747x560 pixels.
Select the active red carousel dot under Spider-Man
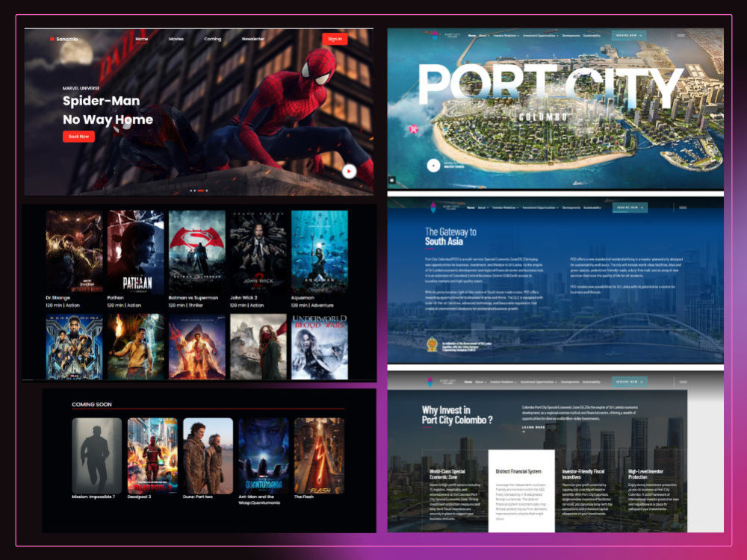coord(201,190)
